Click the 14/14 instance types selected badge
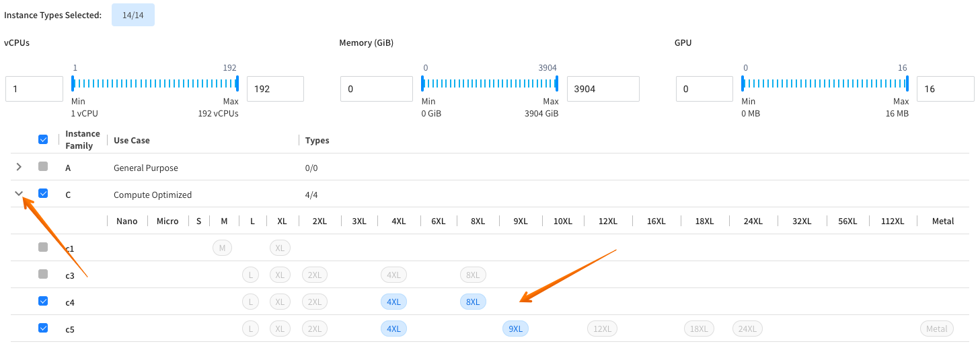The image size is (980, 344). point(133,15)
